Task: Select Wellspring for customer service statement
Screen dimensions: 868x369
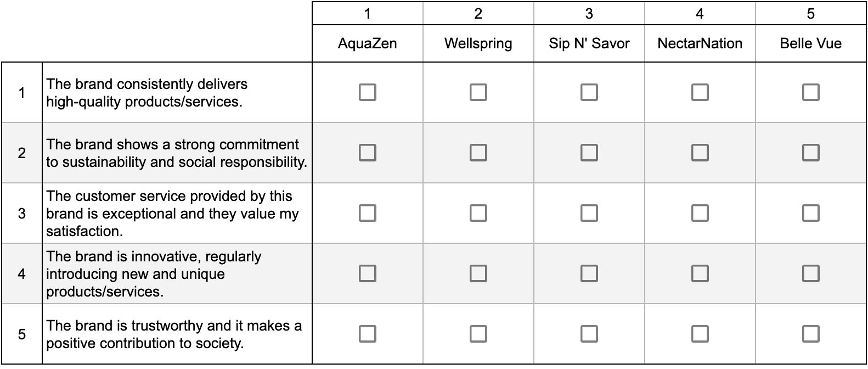Action: coord(478,213)
